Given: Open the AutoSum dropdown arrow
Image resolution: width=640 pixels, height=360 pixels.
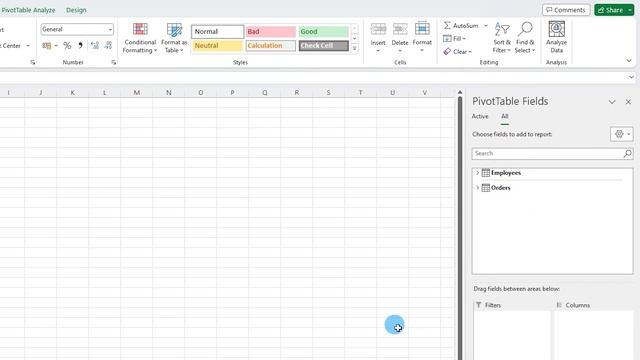Looking at the screenshot, I should (x=486, y=26).
